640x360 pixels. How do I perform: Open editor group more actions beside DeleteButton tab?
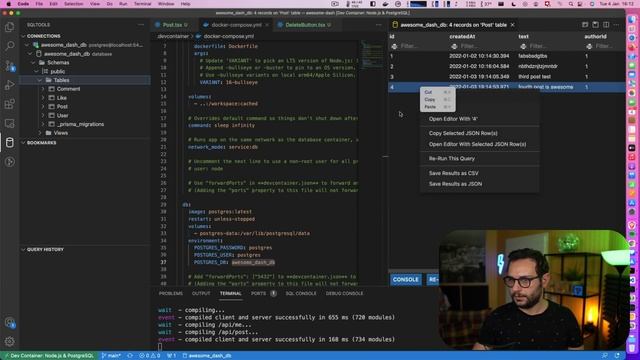[378, 25]
